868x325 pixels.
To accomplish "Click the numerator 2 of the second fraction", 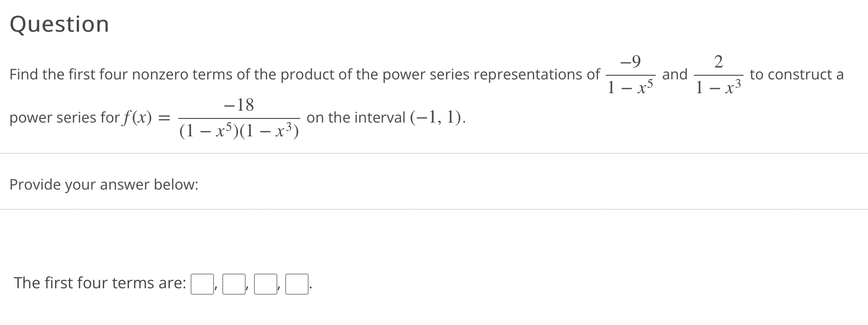I will tap(719, 61).
